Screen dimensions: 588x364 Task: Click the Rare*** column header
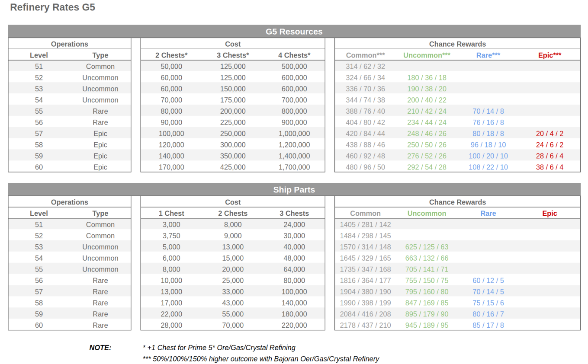point(488,55)
